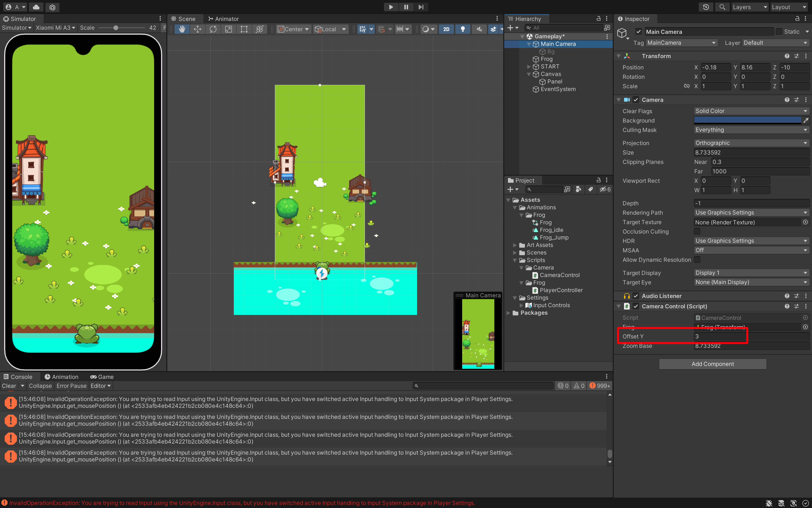Open the Console tab
812x508 pixels.
tap(18, 377)
